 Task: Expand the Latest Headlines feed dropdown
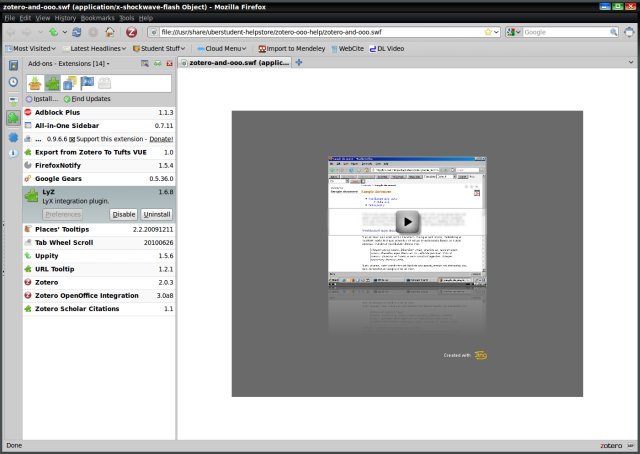tap(94, 49)
